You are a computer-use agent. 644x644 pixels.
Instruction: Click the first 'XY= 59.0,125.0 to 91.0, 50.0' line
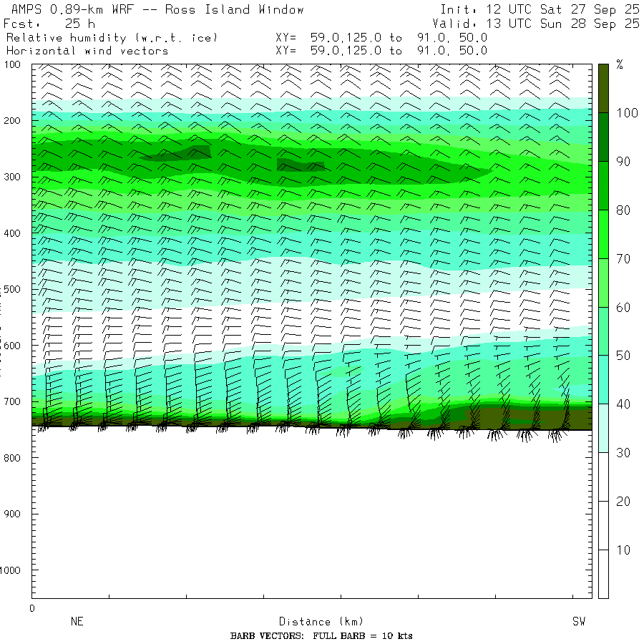pyautogui.click(x=381, y=38)
